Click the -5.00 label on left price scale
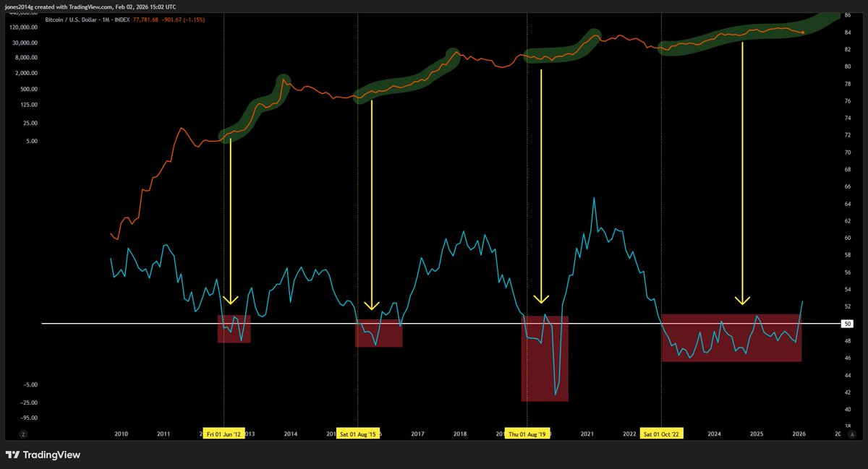Viewport: 868px width, 469px height. point(31,385)
